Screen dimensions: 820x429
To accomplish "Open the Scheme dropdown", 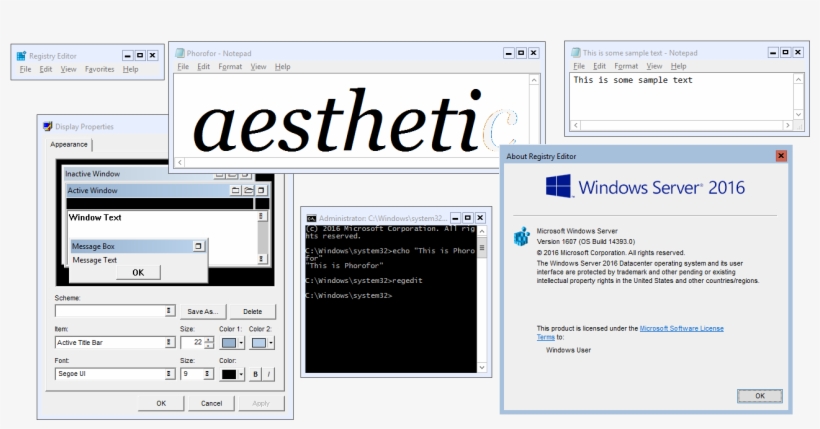I will pos(168,311).
